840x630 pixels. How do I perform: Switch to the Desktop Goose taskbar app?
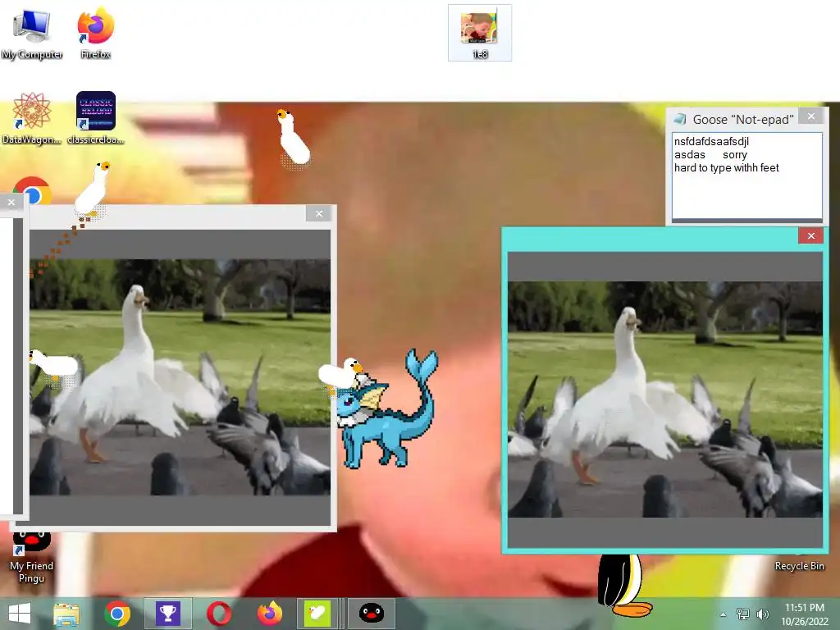click(x=317, y=614)
